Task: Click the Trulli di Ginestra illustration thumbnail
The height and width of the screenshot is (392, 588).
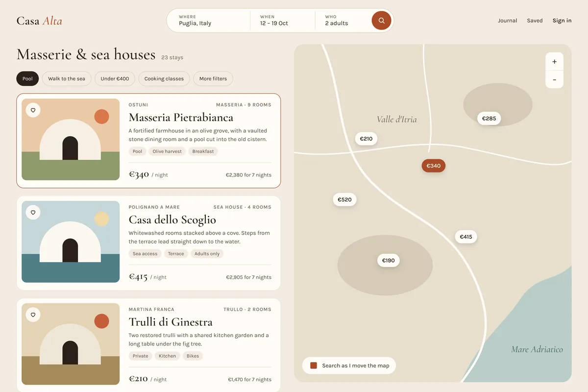Action: coord(71,344)
